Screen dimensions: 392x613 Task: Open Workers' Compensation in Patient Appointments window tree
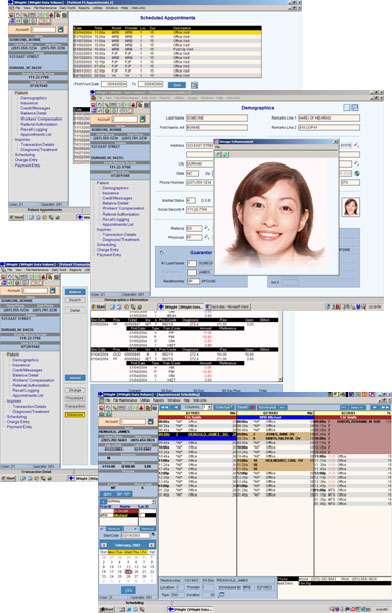(x=41, y=119)
